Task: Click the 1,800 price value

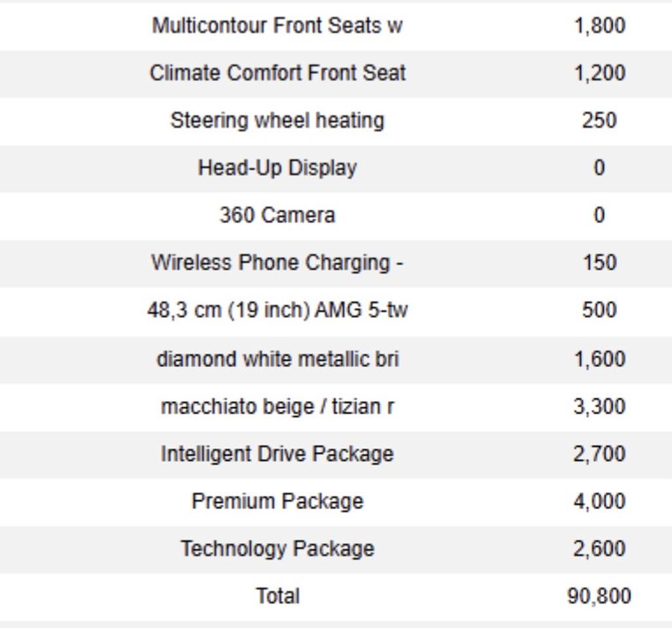Action: pyautogui.click(x=599, y=26)
